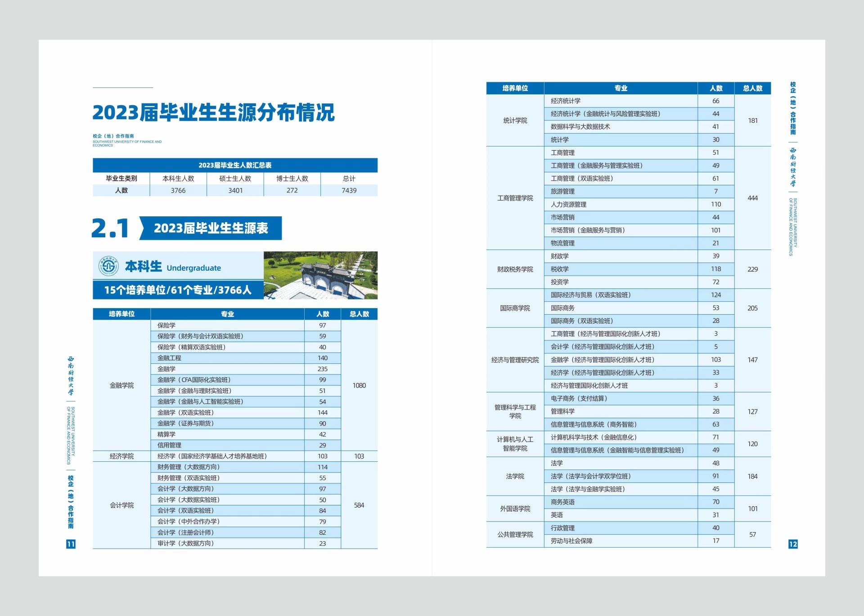This screenshot has height=616, width=864.
Task: Click the 财政税务学院 unit cell
Action: click(x=515, y=269)
